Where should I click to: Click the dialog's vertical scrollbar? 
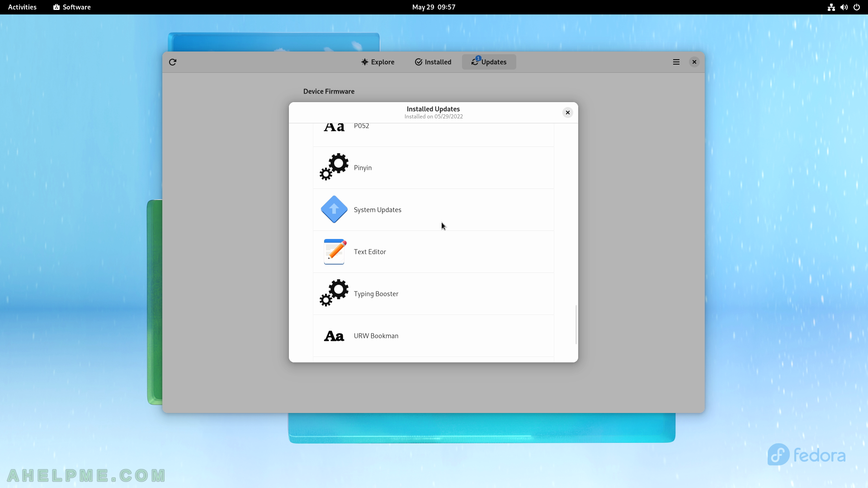[x=576, y=324]
